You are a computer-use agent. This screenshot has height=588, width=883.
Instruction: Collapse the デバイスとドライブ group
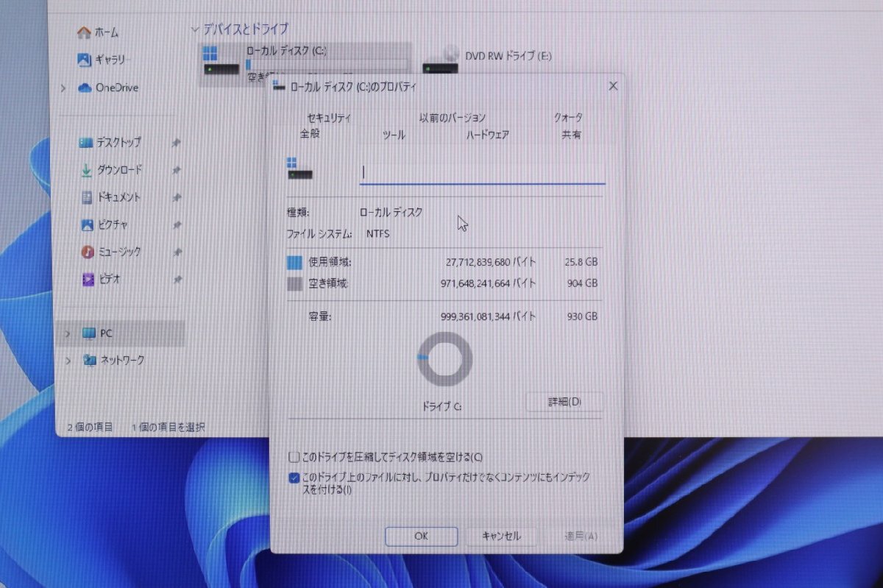196,29
